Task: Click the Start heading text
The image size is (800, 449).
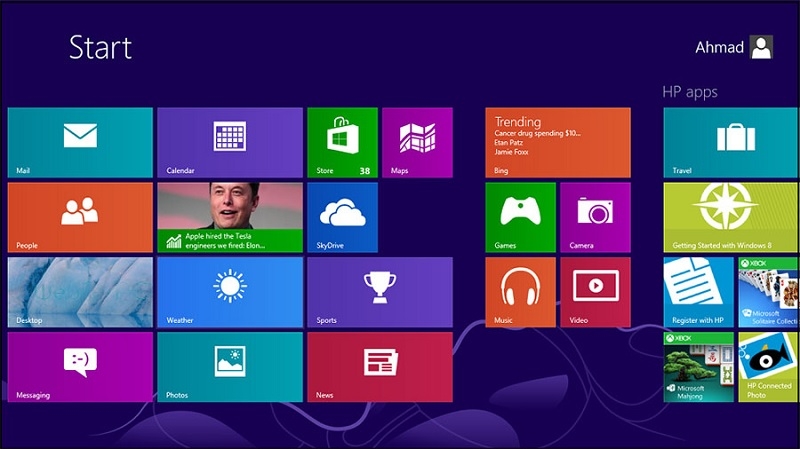Action: tap(101, 47)
